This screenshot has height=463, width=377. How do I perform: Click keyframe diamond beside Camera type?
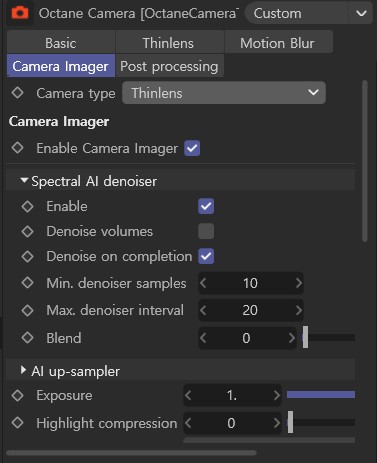[x=17, y=93]
